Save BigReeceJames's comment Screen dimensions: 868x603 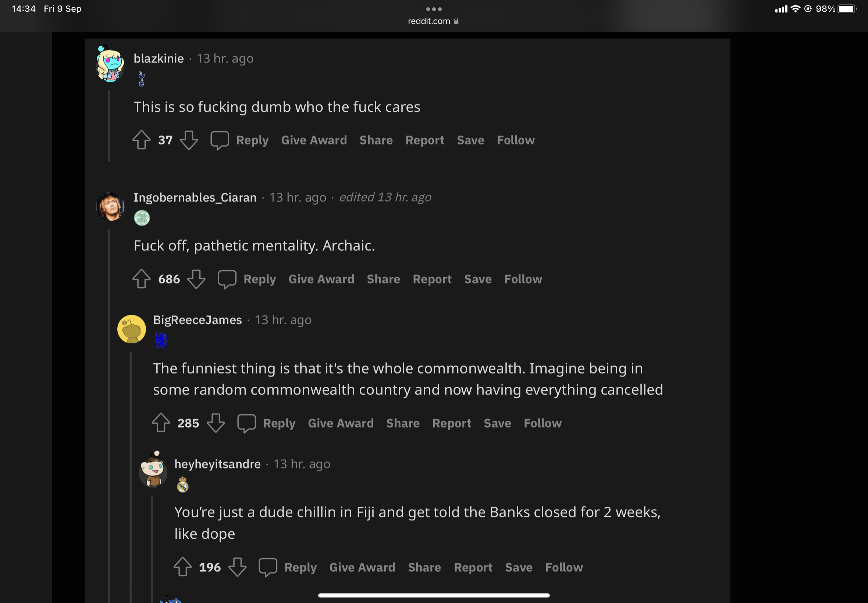(497, 423)
